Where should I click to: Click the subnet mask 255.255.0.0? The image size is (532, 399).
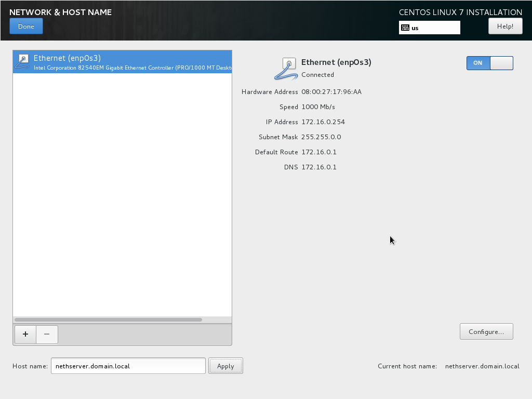click(321, 137)
